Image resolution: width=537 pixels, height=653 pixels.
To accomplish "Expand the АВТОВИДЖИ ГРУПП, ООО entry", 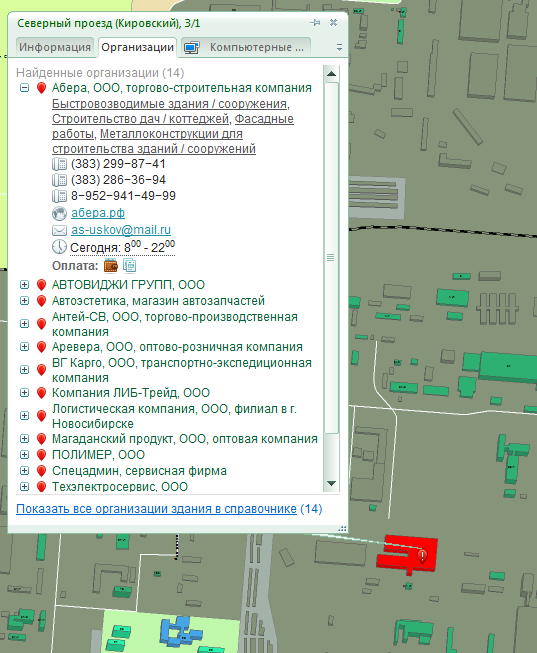I will pyautogui.click(x=25, y=284).
